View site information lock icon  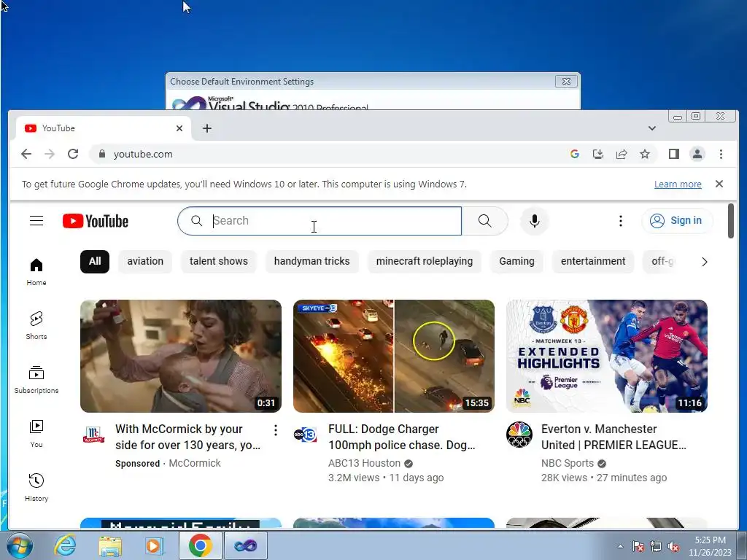[x=101, y=154]
